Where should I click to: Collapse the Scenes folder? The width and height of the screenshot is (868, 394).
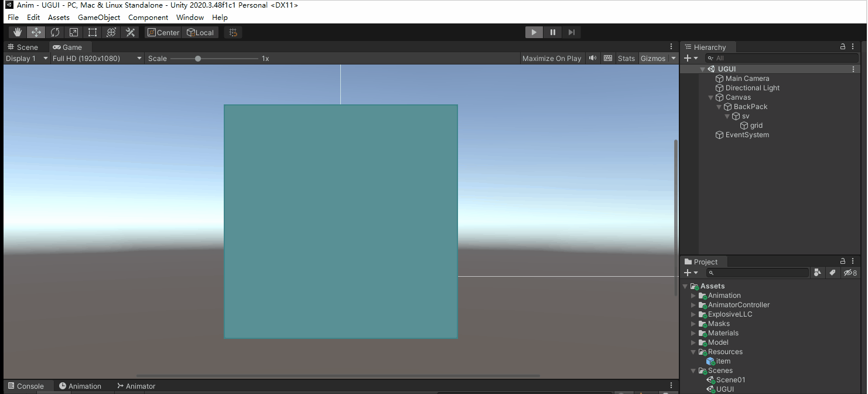(x=694, y=371)
